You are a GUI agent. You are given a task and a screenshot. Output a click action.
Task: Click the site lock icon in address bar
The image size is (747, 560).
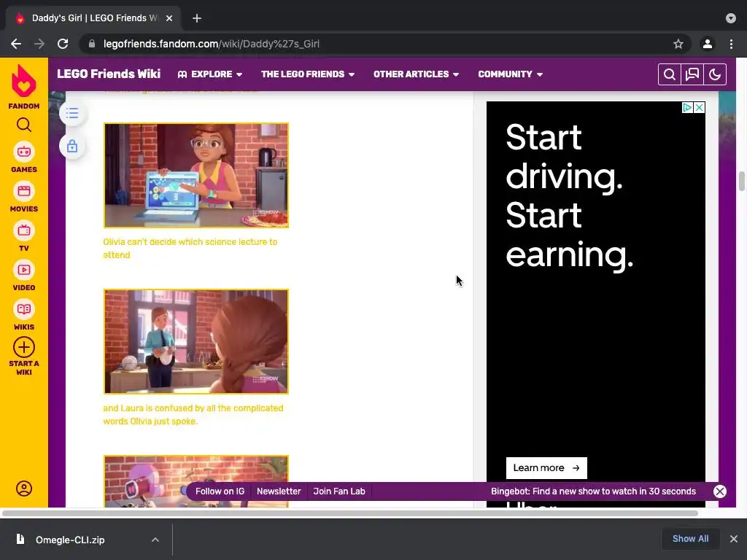coord(92,44)
